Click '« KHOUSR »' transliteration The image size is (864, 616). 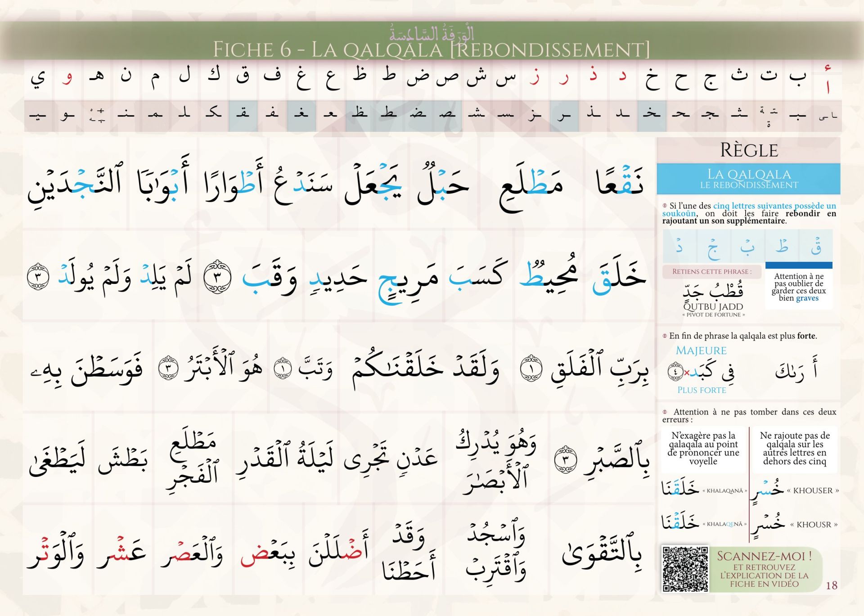814,525
